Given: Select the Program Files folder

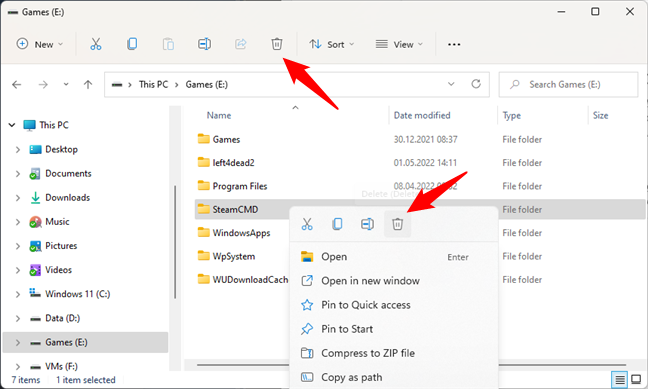Looking at the screenshot, I should pos(240,186).
